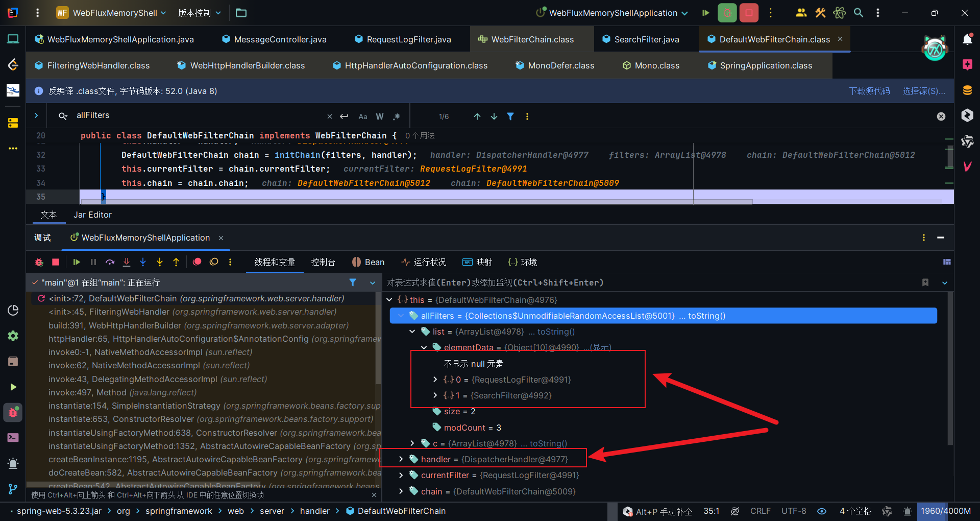980x521 pixels.
Task: Close the DefaultWebFilterChain.class tab
Action: click(840, 39)
